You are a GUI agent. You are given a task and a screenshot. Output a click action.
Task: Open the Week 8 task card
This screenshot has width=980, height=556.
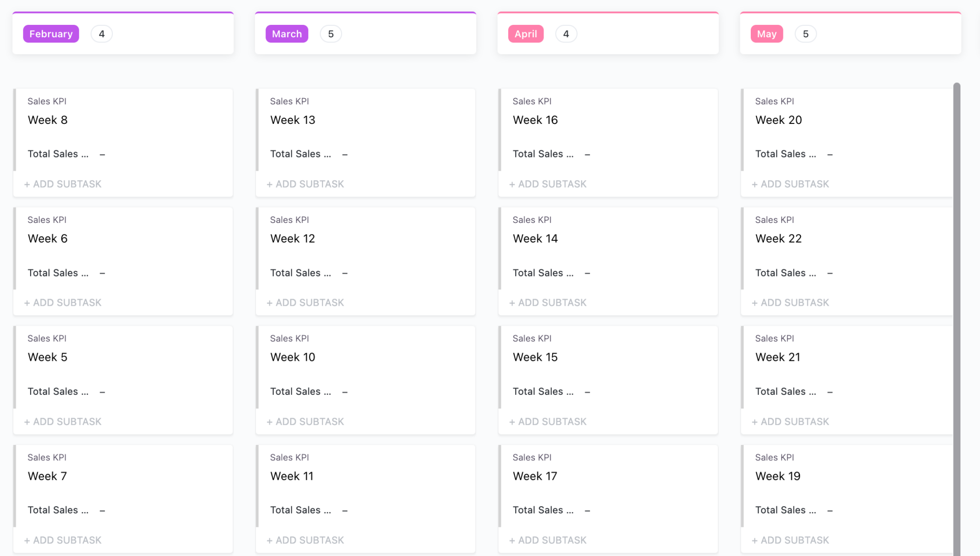pyautogui.click(x=48, y=120)
